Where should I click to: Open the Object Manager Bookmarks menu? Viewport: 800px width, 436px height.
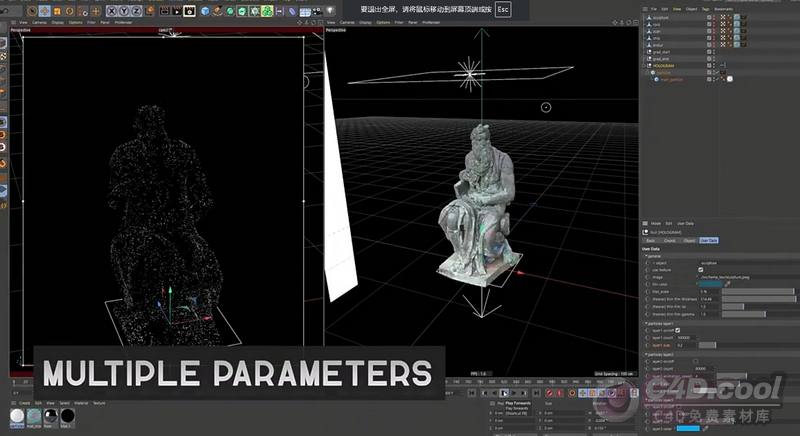point(723,9)
